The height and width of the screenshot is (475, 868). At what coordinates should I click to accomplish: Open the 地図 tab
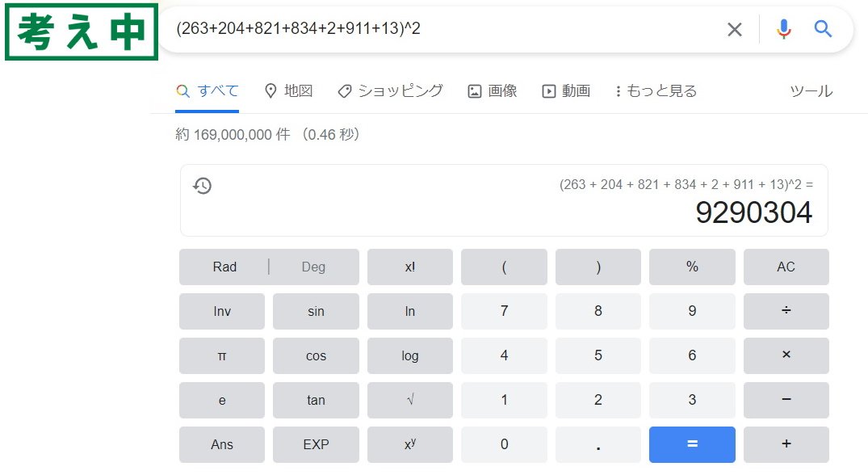pos(288,91)
